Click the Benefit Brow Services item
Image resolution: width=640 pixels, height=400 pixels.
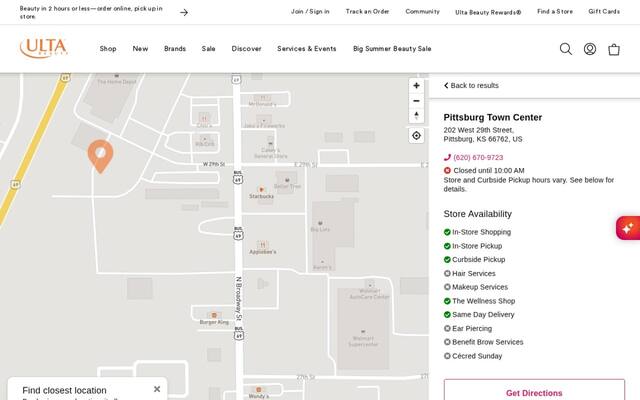483,342
